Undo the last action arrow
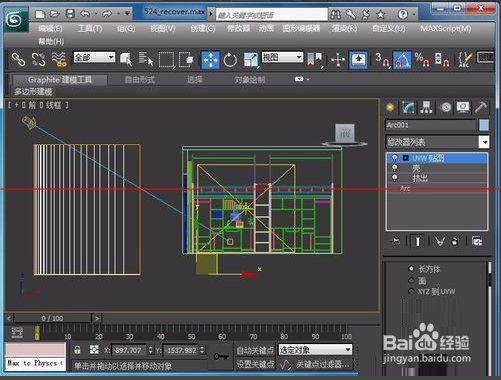The width and height of the screenshot is (501, 380). (85, 14)
